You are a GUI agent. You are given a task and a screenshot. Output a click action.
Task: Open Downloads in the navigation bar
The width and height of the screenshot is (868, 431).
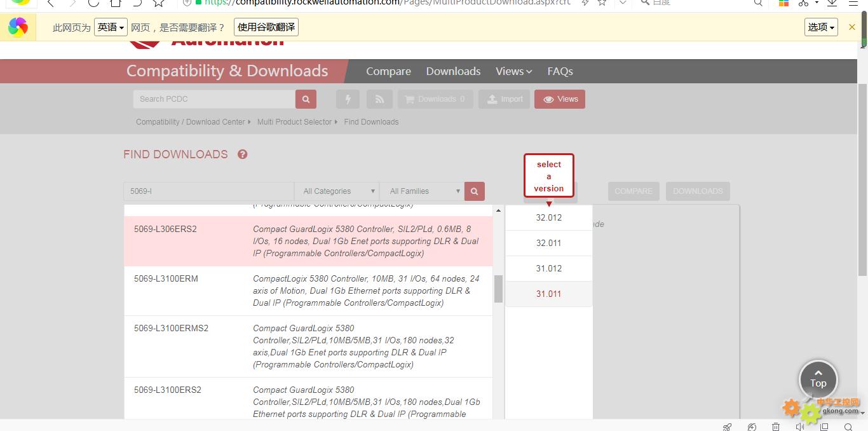point(453,71)
